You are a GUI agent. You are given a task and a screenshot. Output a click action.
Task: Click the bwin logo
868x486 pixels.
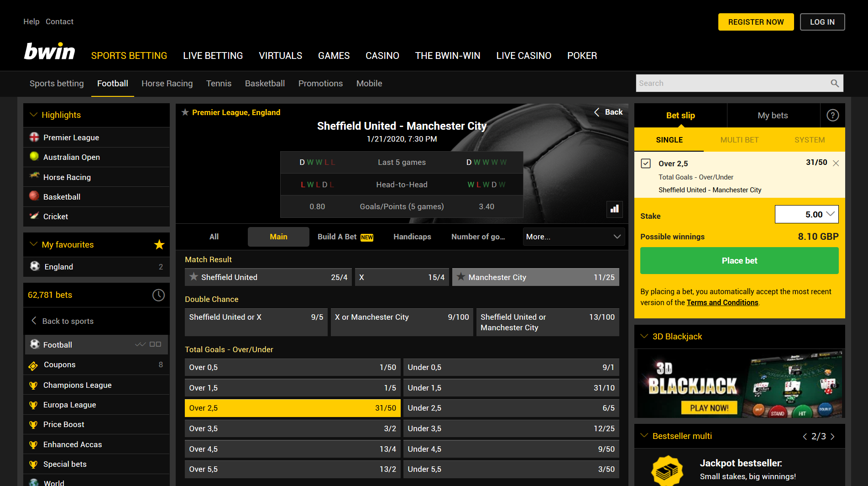(x=49, y=52)
